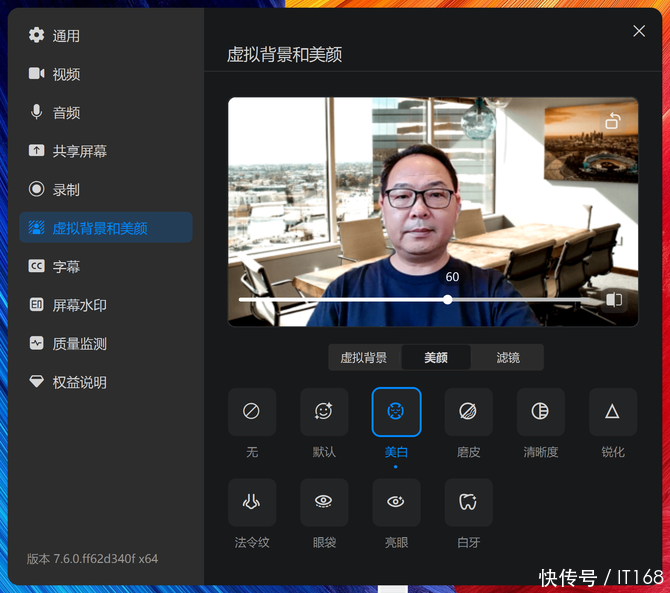The width and height of the screenshot is (670, 593).
Task: Click the 清晰度 clarity effect icon
Action: pyautogui.click(x=540, y=412)
